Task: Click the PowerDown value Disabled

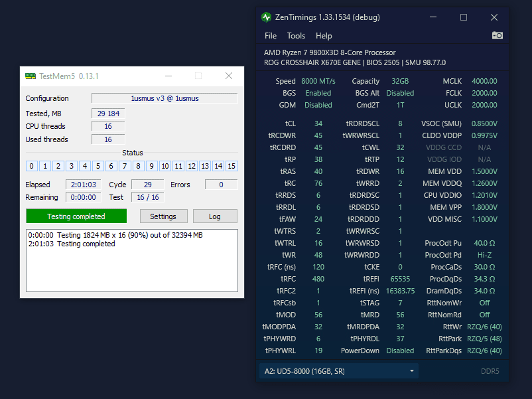Action: pos(400,351)
